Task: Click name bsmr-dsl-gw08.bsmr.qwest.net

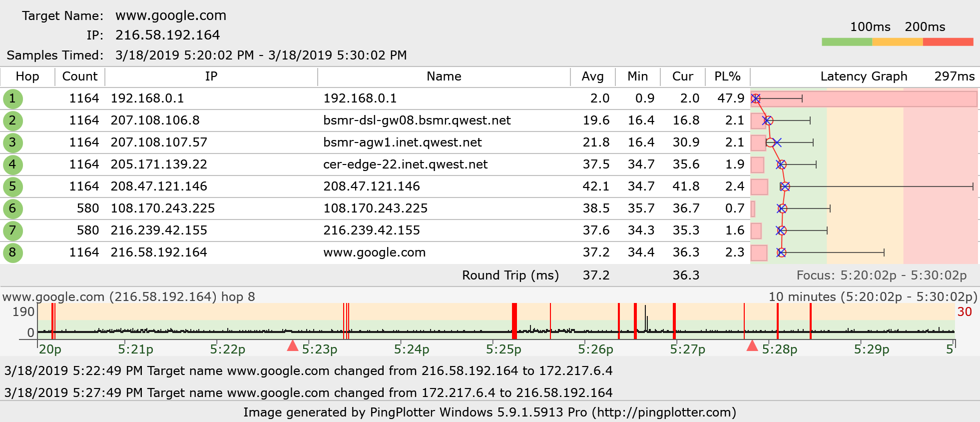Action: point(417,120)
